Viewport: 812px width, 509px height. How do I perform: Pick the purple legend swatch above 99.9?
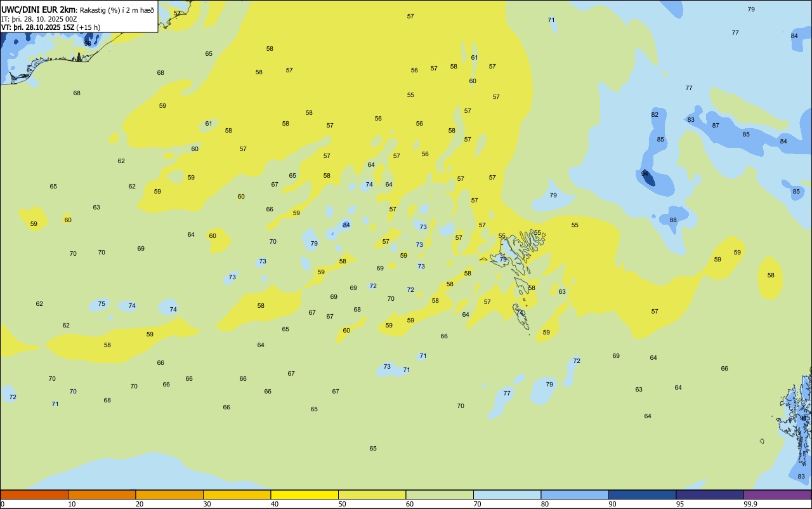(777, 494)
